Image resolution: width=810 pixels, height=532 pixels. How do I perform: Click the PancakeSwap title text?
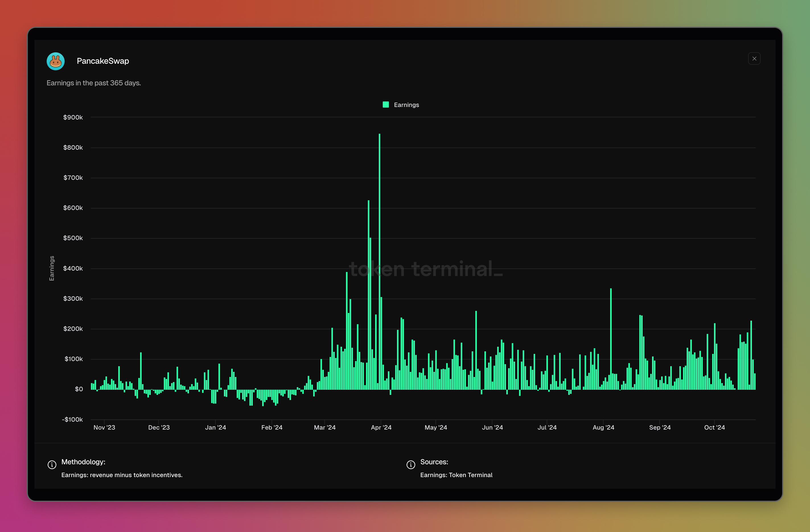pyautogui.click(x=103, y=61)
